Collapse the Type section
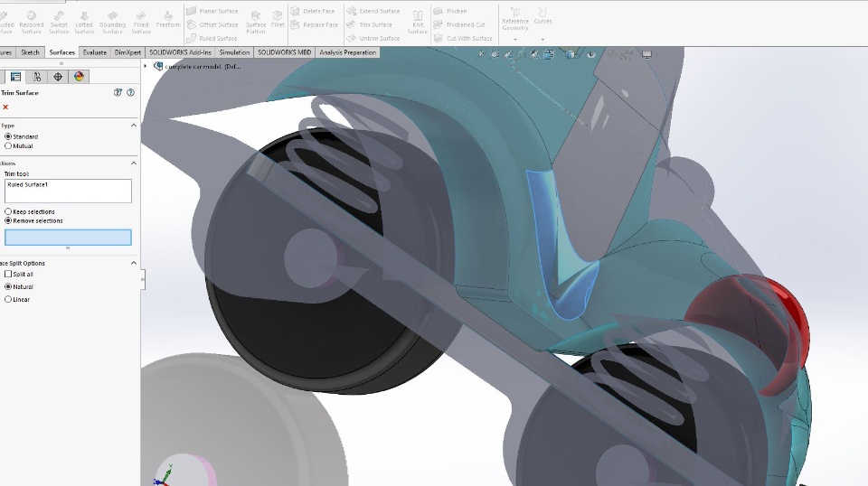Viewport: 868px width, 486px height. point(134,126)
